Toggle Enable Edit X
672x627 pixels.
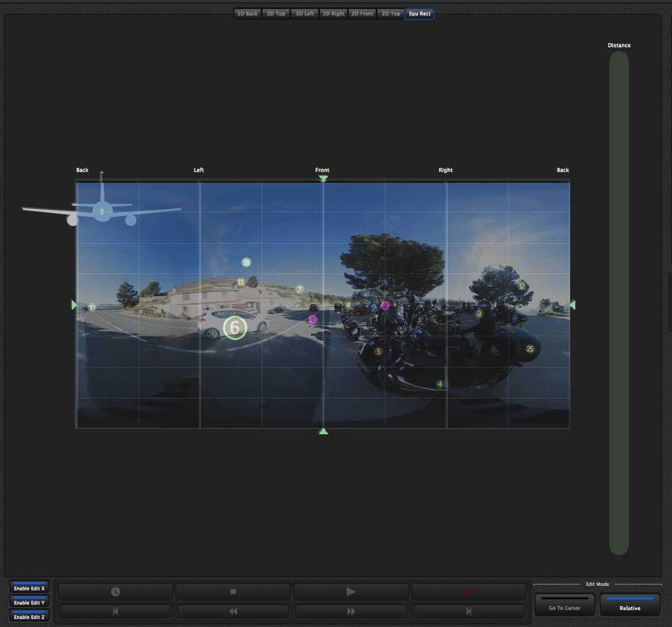pos(29,587)
